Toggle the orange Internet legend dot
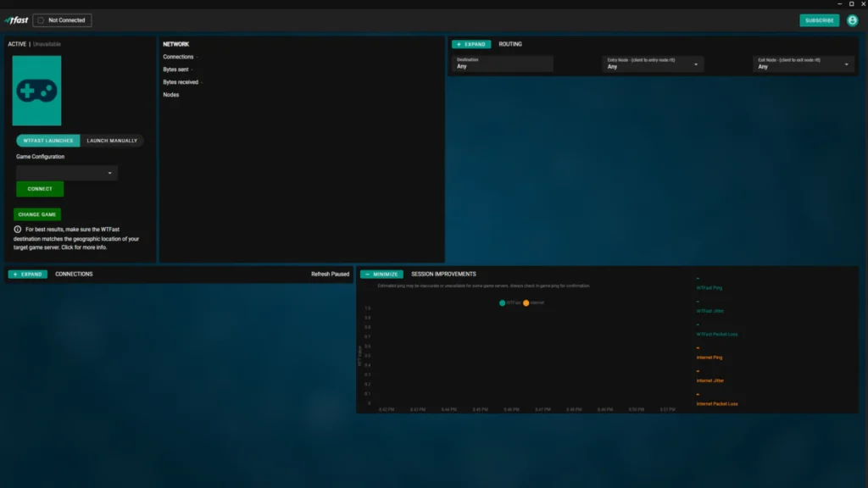Image resolution: width=868 pixels, height=488 pixels. pos(526,302)
